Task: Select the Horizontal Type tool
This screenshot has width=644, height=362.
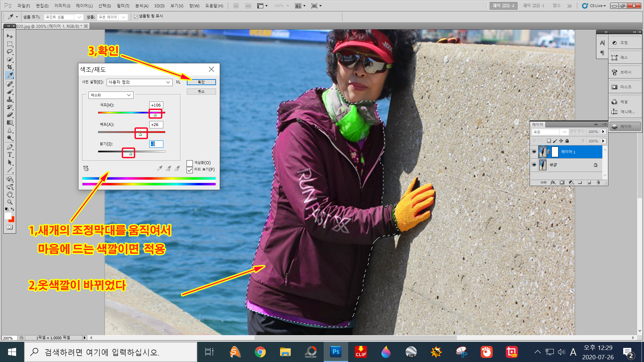Action: [9, 155]
